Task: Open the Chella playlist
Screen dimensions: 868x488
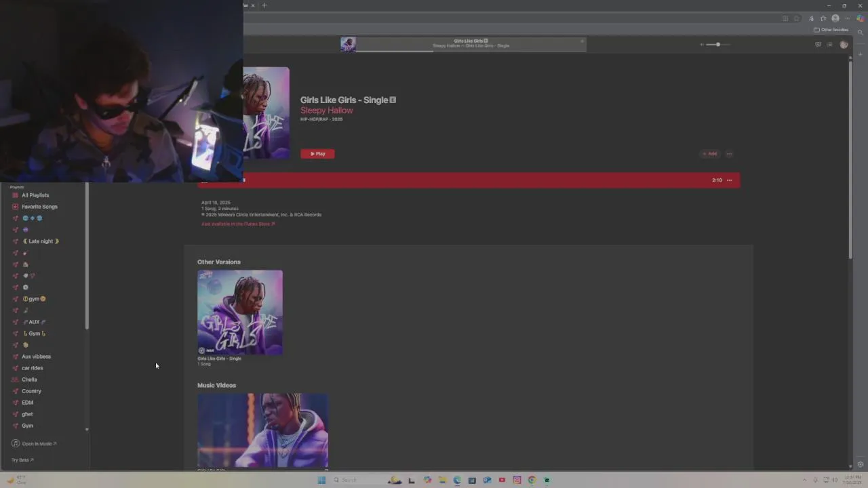Action: [x=29, y=380]
